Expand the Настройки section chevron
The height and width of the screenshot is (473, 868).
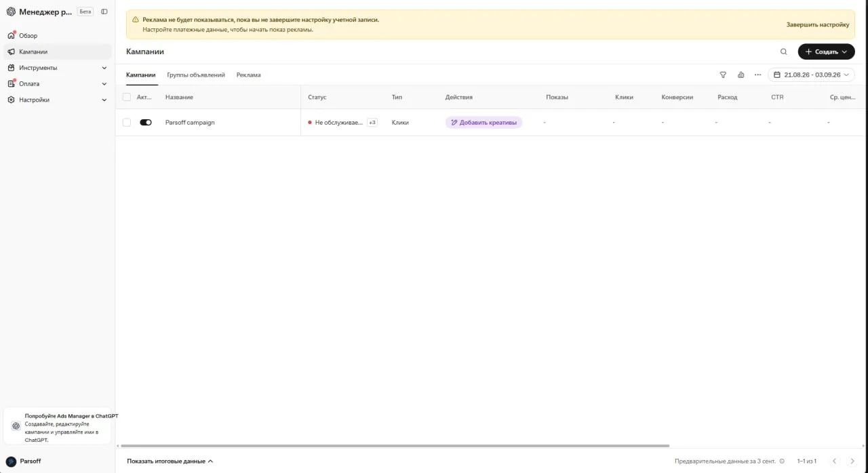point(104,100)
